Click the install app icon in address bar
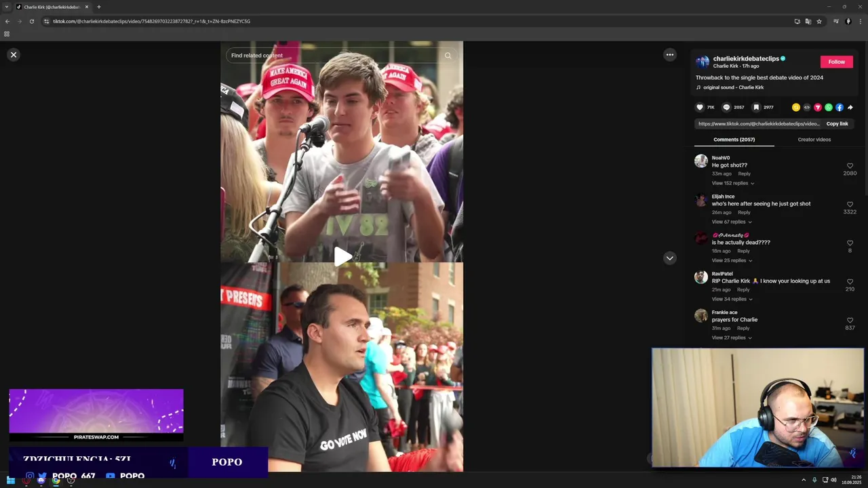The image size is (868, 488). (x=797, y=21)
